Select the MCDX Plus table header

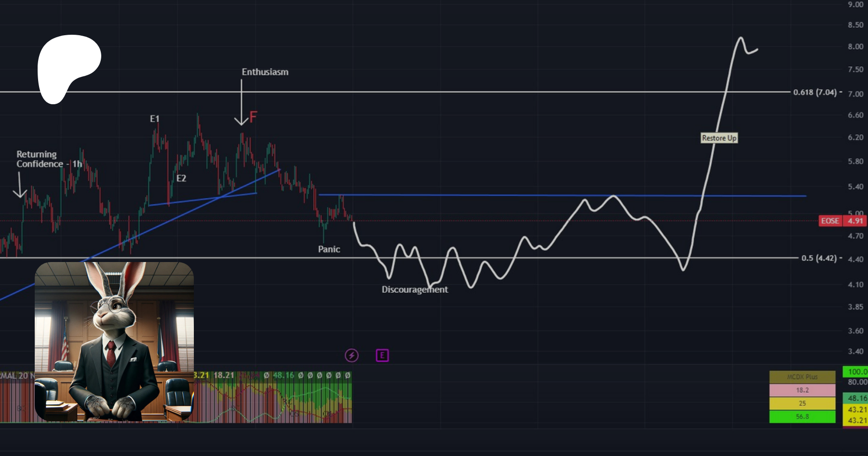tap(802, 377)
